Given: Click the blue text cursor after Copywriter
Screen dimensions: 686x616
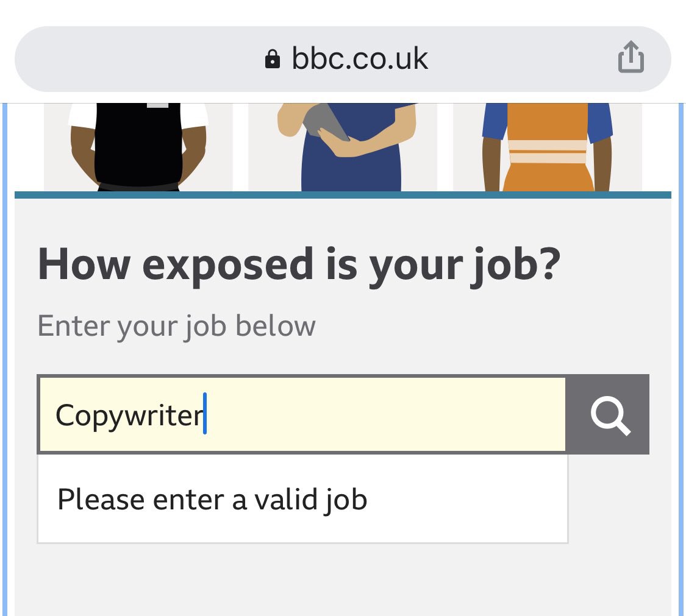Looking at the screenshot, I should tap(205, 414).
